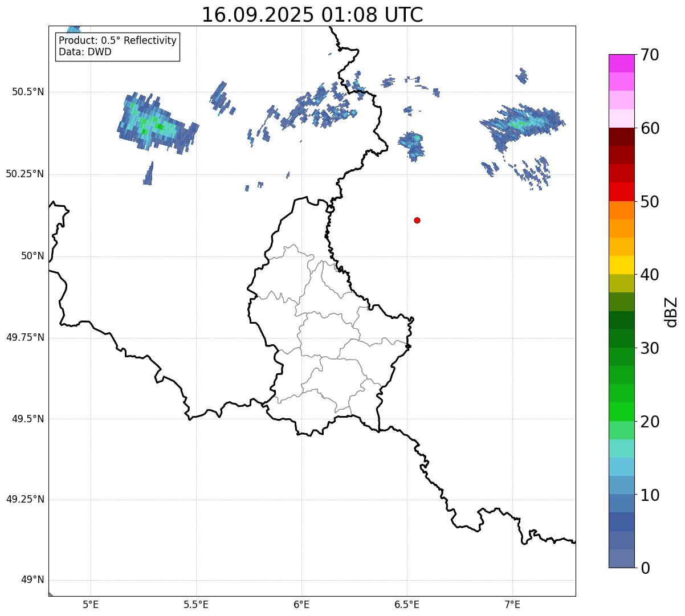
Task: Click the 50°N latitude tick label
Action: [32, 256]
